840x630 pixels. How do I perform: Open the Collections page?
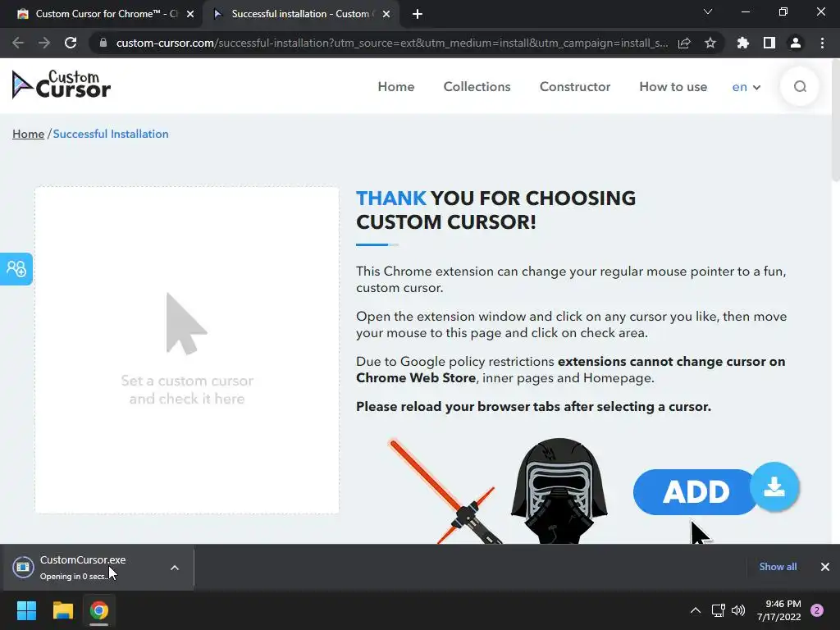tap(477, 87)
